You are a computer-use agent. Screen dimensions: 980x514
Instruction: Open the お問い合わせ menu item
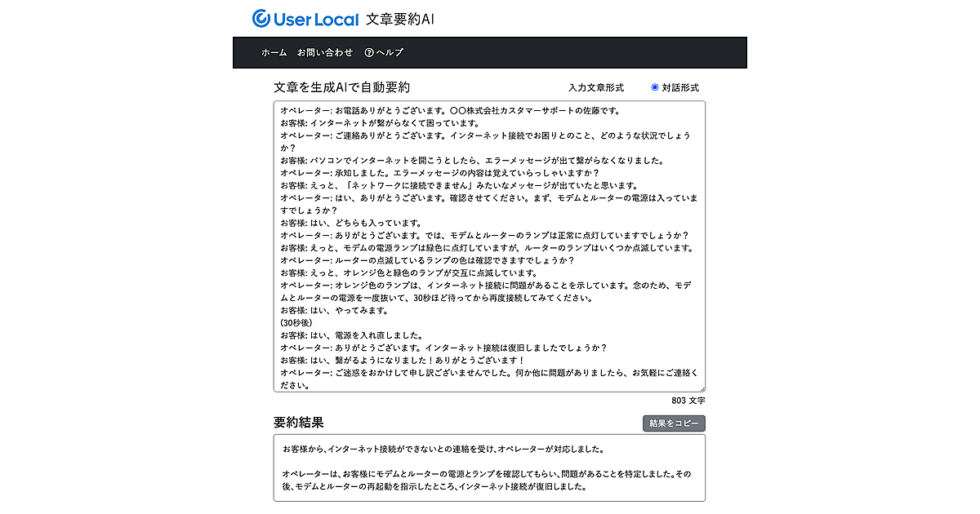(325, 52)
